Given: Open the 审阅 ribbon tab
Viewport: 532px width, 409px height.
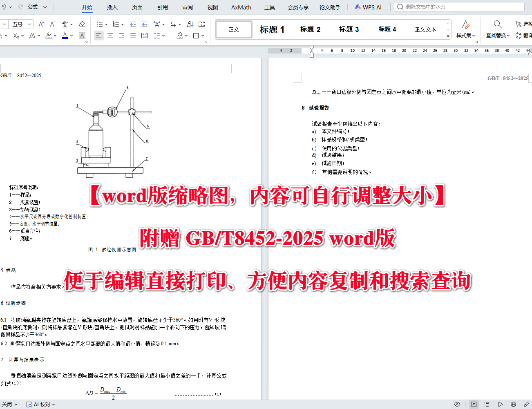Looking at the screenshot, I should [x=188, y=7].
